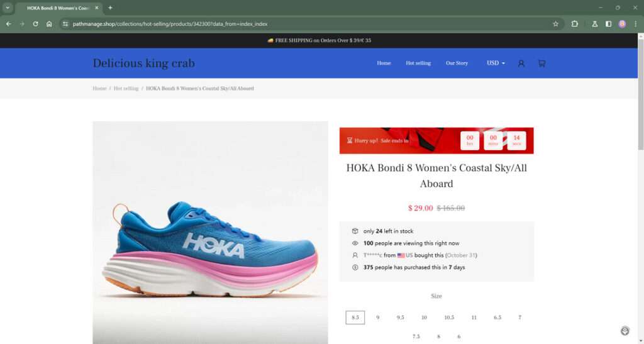Click the address bar URL

[x=170, y=24]
